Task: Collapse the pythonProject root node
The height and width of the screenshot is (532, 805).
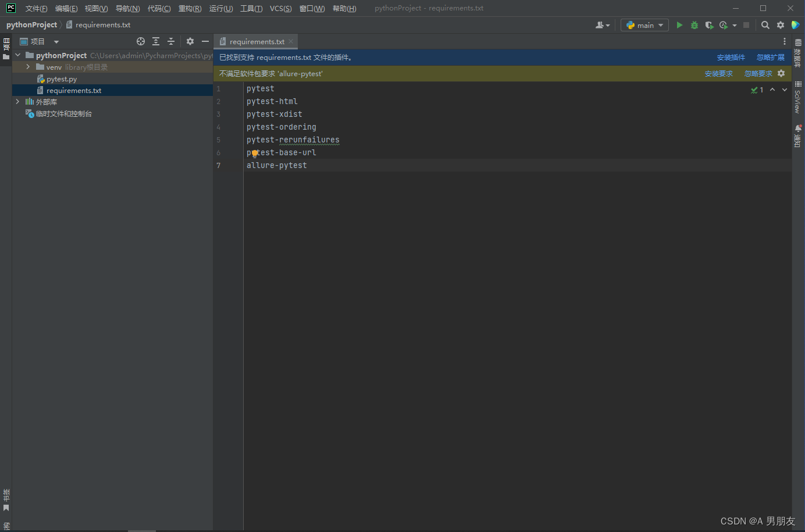Action: 18,55
